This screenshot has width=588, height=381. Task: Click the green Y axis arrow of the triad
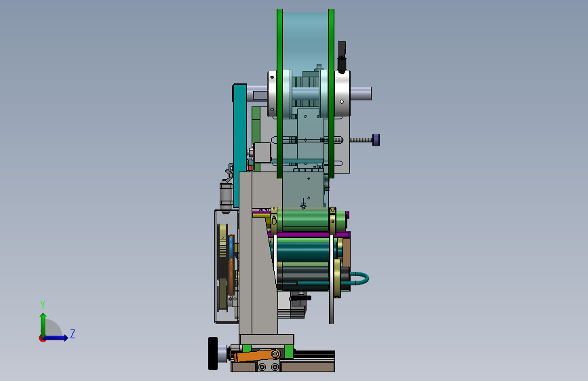43,323
